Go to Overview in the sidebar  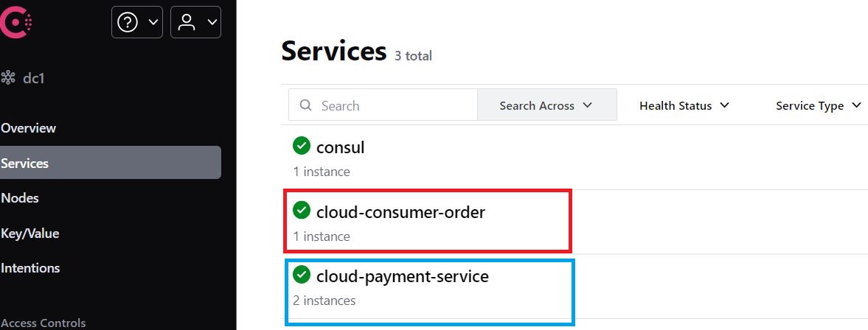coord(29,128)
